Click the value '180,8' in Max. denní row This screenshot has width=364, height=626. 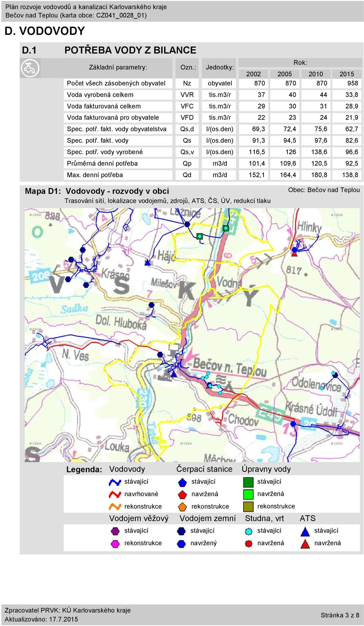[319, 175]
